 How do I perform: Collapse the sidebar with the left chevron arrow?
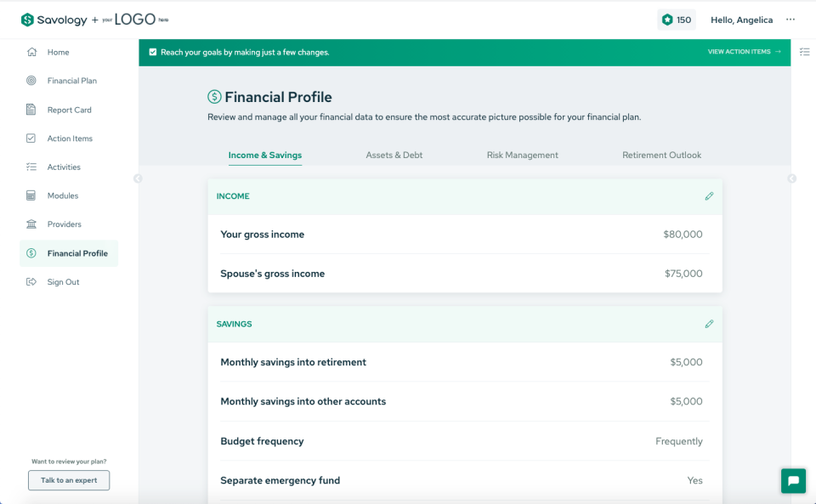[137, 178]
